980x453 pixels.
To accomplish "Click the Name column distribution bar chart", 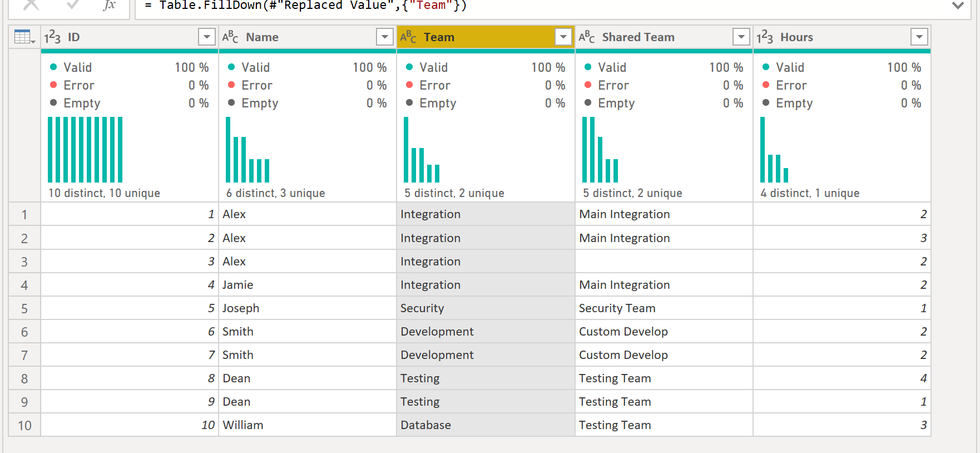I will point(248,150).
